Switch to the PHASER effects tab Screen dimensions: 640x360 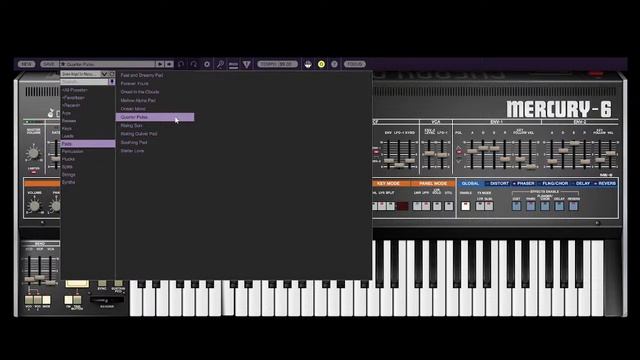(524, 184)
